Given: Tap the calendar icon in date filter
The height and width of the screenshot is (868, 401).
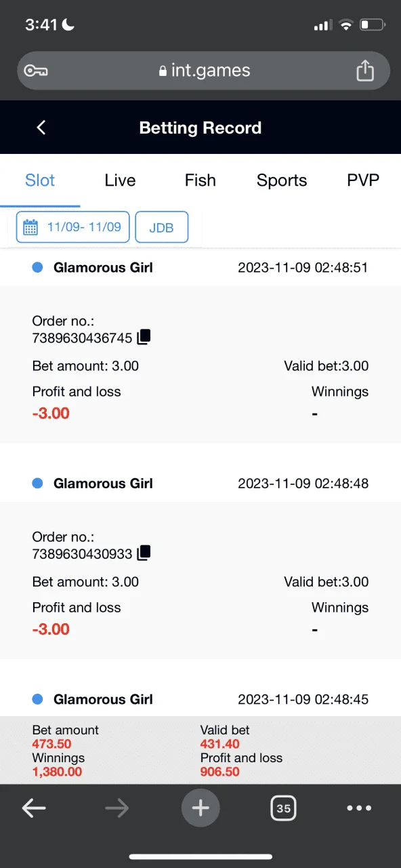Looking at the screenshot, I should coord(30,227).
